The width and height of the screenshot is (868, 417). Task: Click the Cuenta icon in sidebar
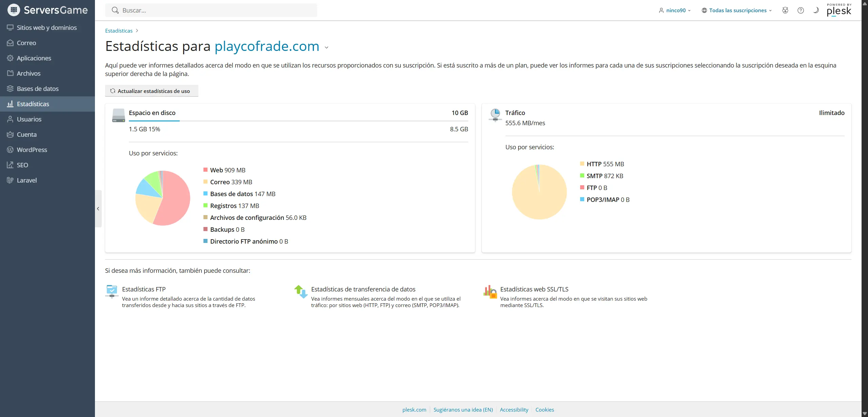click(10, 134)
